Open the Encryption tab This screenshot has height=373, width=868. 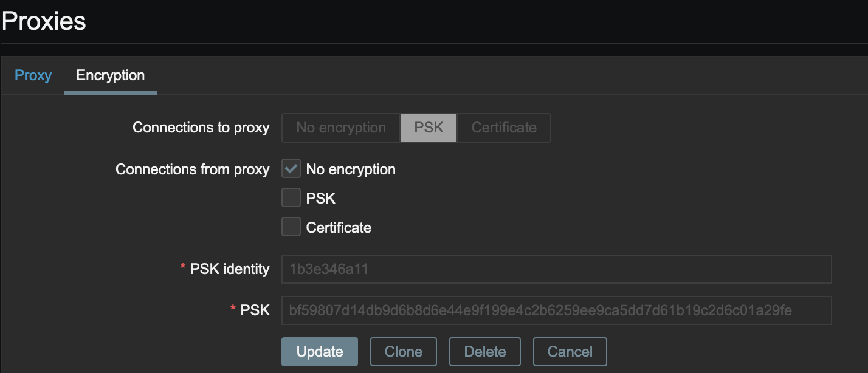(110, 75)
